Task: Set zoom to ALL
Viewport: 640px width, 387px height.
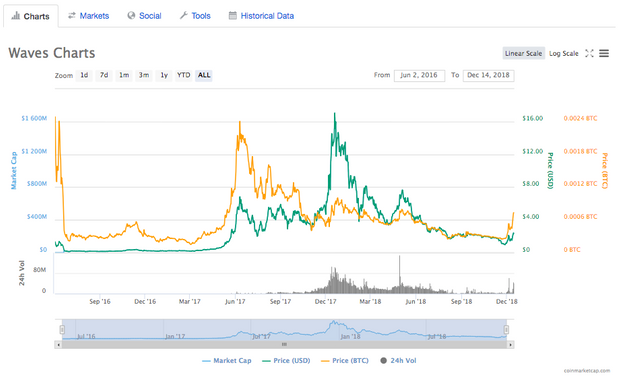Action: coord(204,75)
